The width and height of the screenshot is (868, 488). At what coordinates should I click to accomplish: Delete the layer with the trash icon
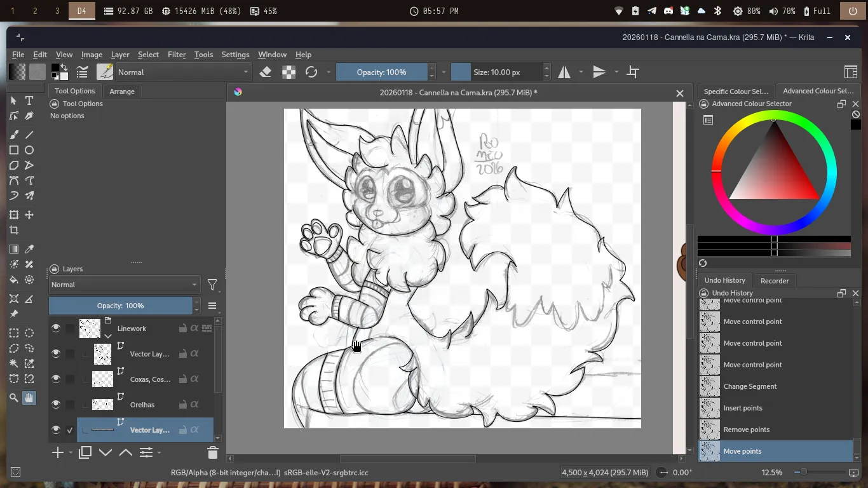(213, 452)
